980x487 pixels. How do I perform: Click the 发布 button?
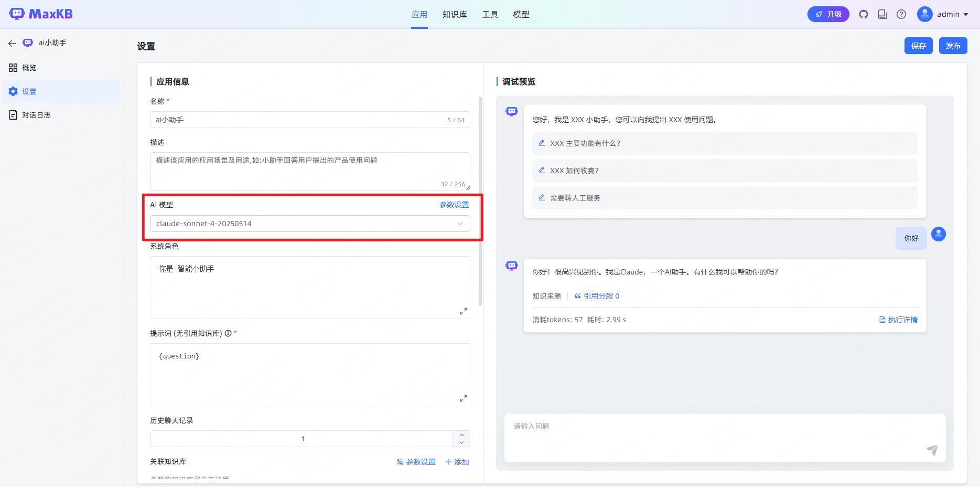pyautogui.click(x=953, y=46)
